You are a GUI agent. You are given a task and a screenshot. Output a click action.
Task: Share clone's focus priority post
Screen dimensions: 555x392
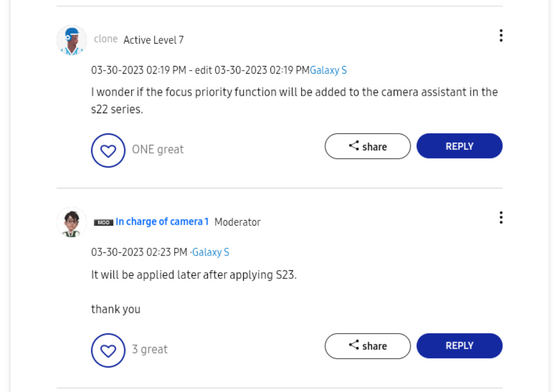click(x=368, y=146)
